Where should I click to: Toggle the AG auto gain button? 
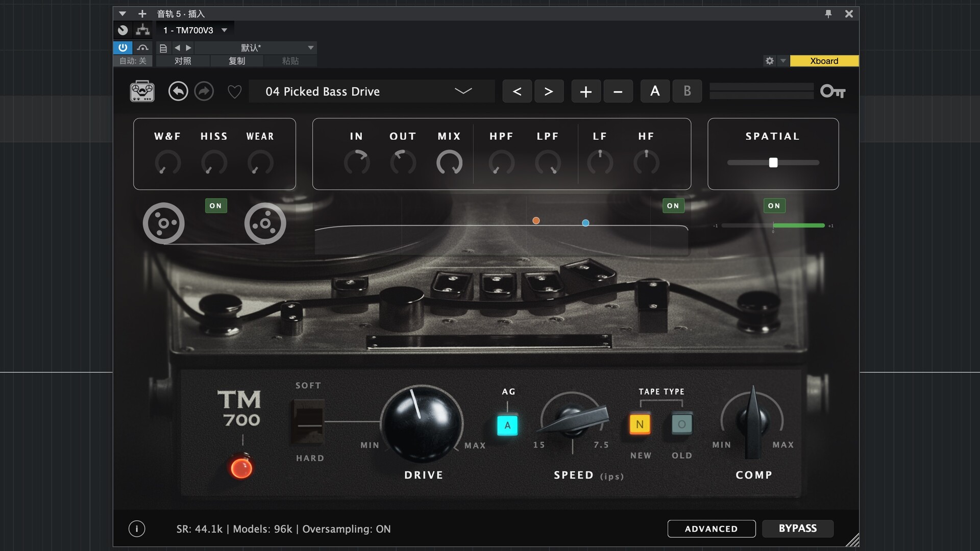(x=507, y=425)
